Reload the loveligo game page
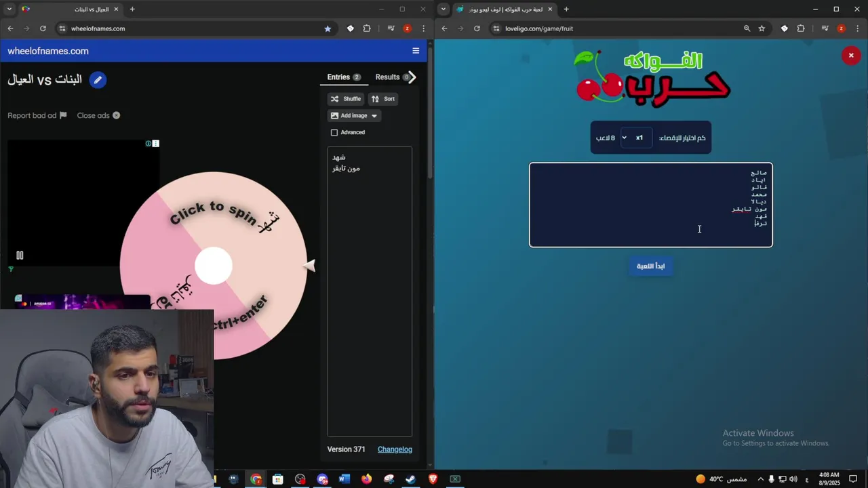 pos(477,28)
